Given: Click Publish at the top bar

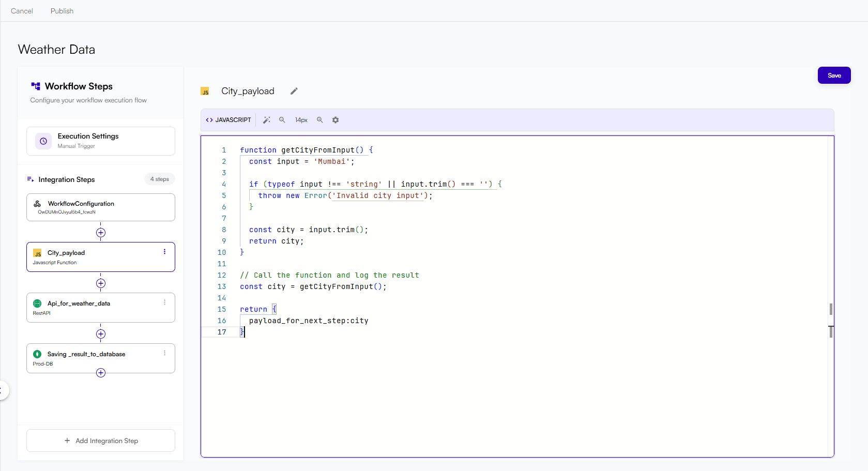Looking at the screenshot, I should 62,10.
